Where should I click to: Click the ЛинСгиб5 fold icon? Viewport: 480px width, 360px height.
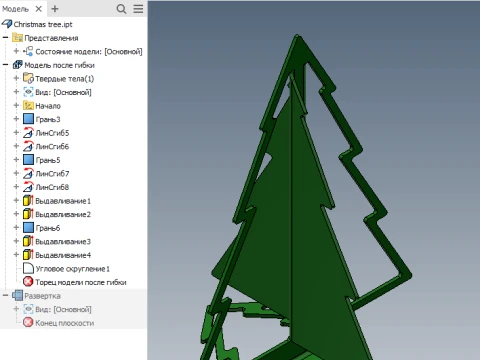(28, 133)
